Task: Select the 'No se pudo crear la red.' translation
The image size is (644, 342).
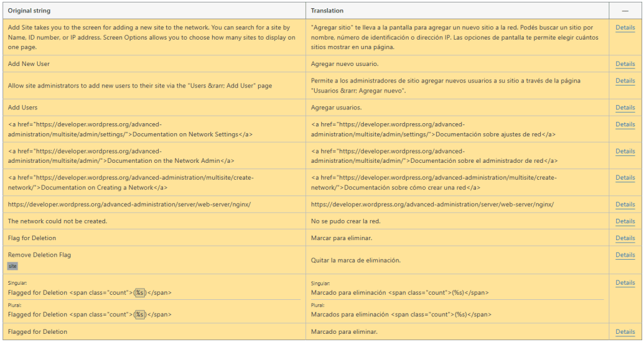Action: (x=346, y=221)
